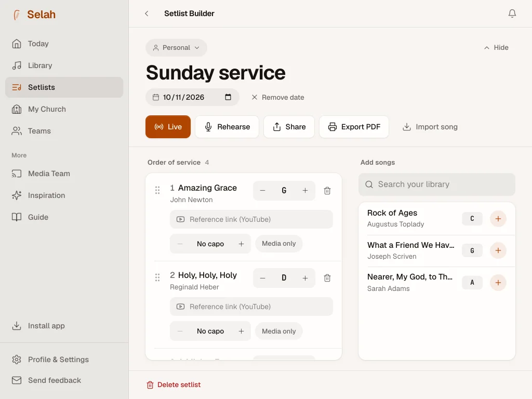Toggle Media only for Amazing Grace

coord(278,244)
